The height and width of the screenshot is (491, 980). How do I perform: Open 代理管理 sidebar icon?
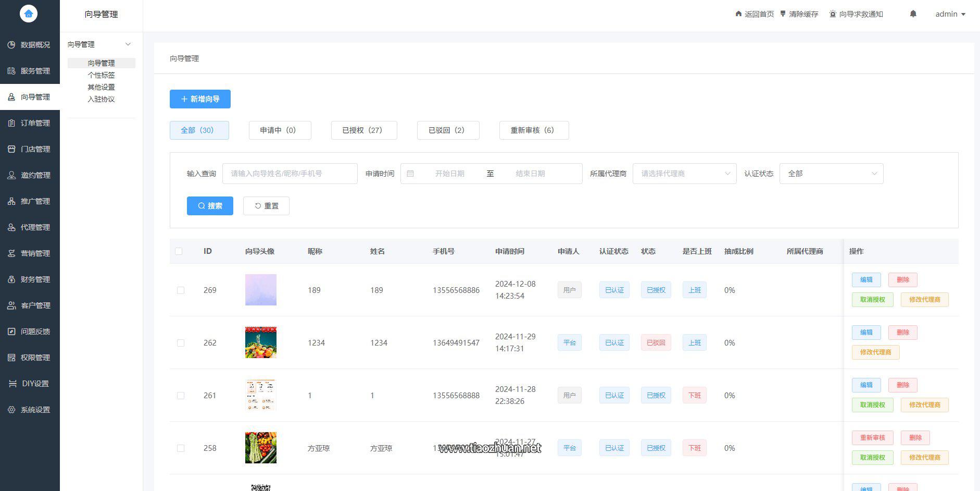(x=11, y=227)
